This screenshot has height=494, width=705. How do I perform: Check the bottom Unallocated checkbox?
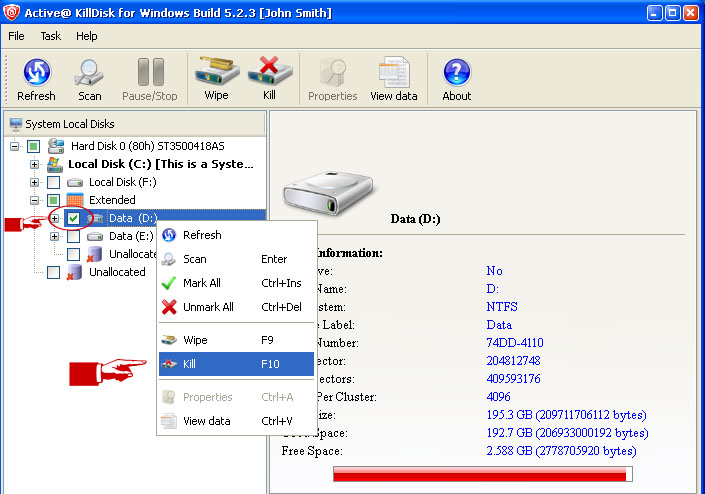[x=54, y=272]
